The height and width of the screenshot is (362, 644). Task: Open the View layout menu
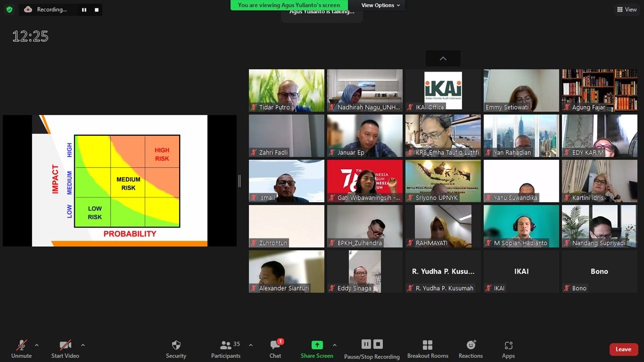(627, 10)
